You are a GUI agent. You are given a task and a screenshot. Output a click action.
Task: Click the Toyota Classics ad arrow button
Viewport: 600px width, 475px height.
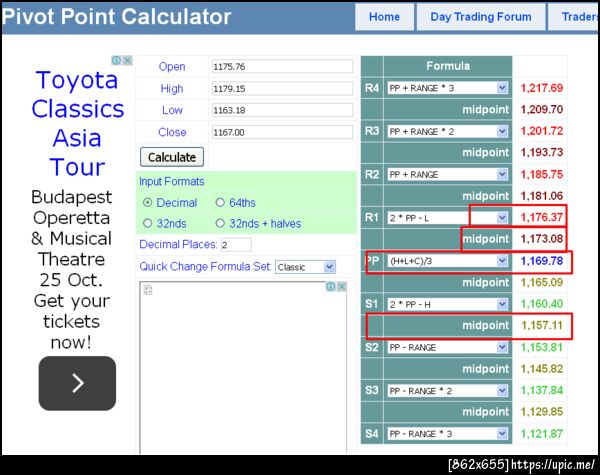(77, 383)
